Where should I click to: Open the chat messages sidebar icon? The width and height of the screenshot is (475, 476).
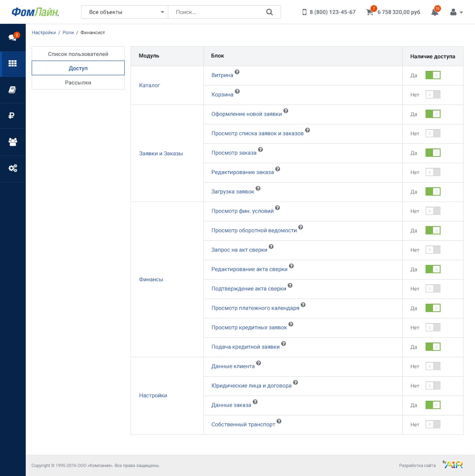(x=13, y=37)
